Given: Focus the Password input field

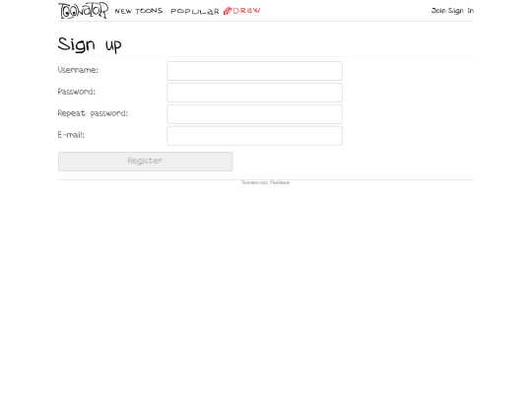Looking at the screenshot, I should tap(254, 93).
